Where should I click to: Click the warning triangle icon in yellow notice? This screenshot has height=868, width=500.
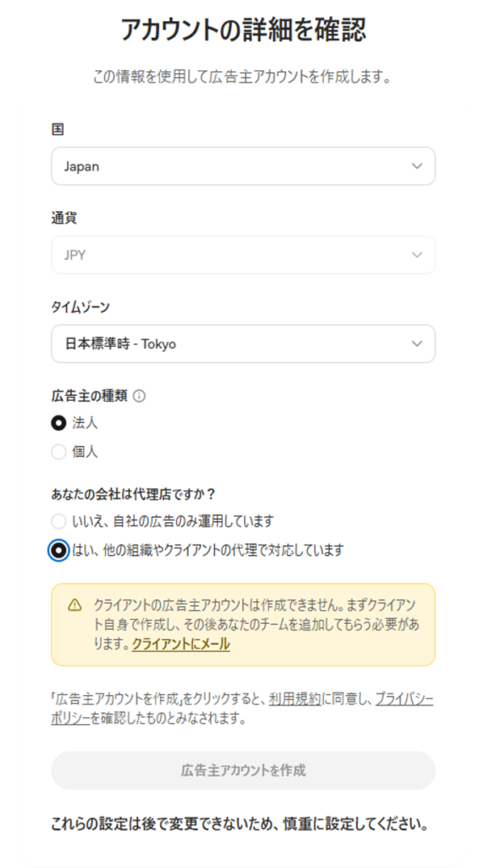pyautogui.click(x=75, y=605)
